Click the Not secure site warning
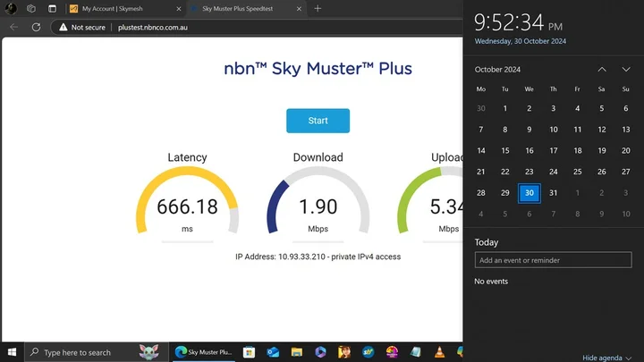The width and height of the screenshot is (644, 362). [83, 28]
